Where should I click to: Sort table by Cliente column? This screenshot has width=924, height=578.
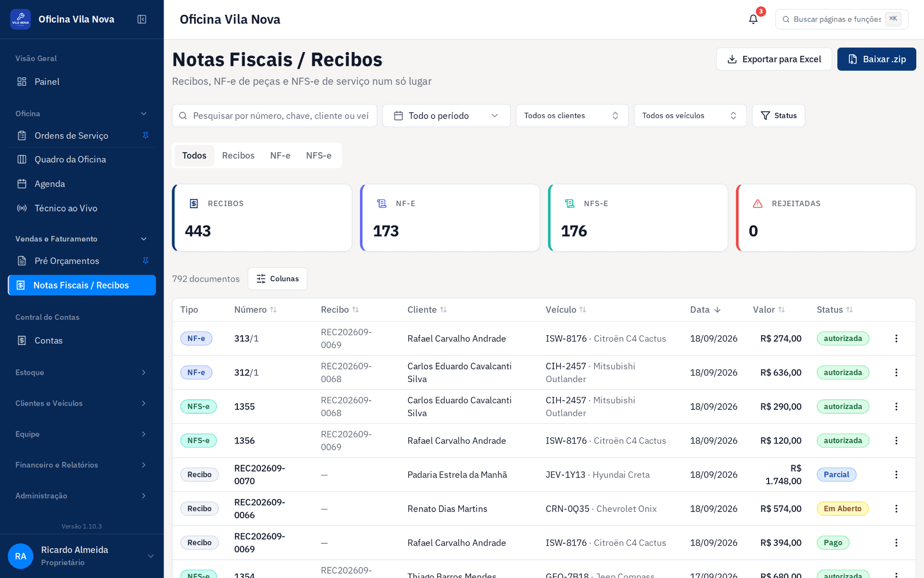click(427, 310)
